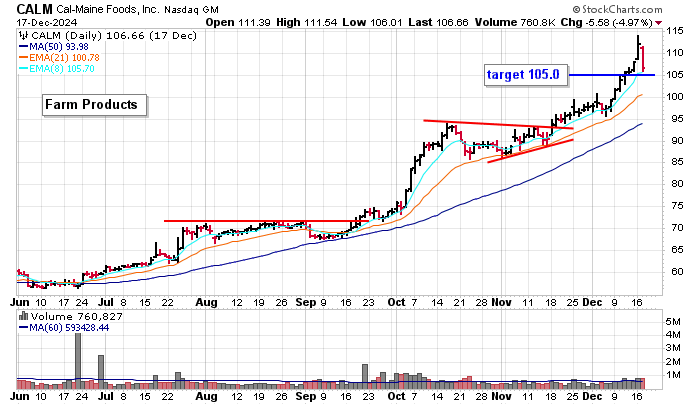Select the blue MA(50) legend line marker

click(x=23, y=47)
